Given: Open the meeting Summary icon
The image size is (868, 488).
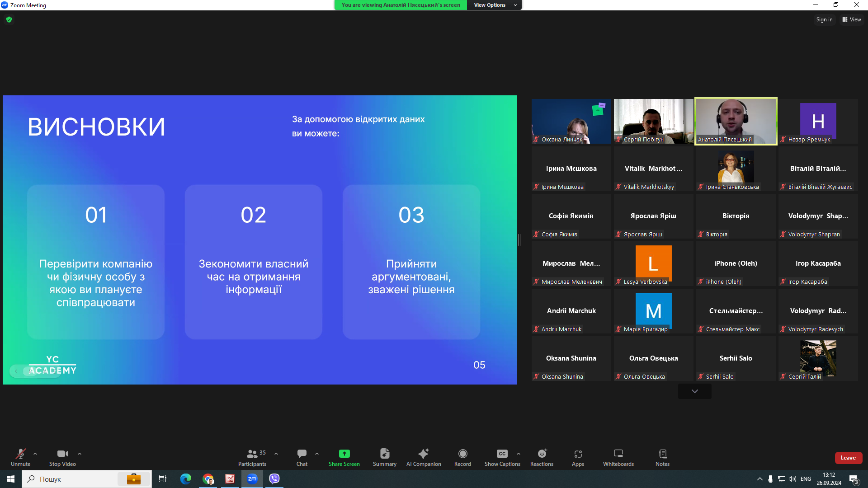Looking at the screenshot, I should 384,454.
